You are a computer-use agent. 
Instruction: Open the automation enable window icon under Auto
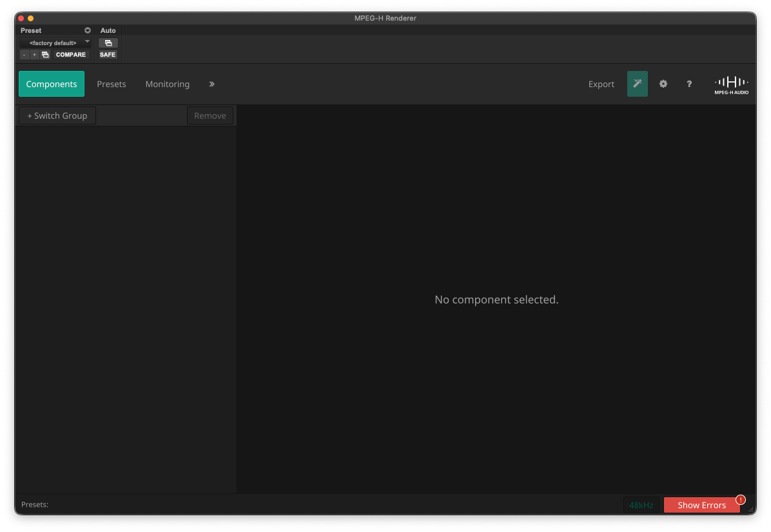108,43
